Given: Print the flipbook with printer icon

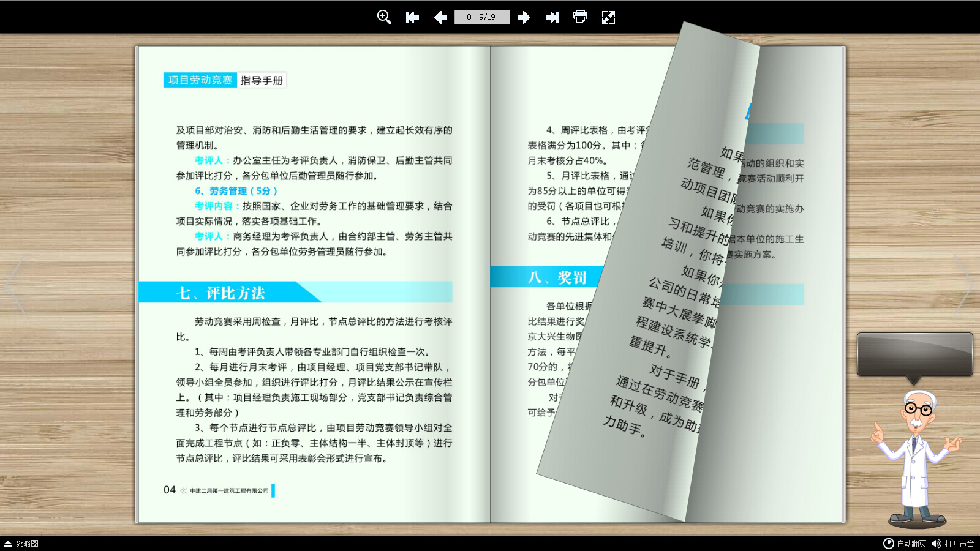Looking at the screenshot, I should pos(580,17).
